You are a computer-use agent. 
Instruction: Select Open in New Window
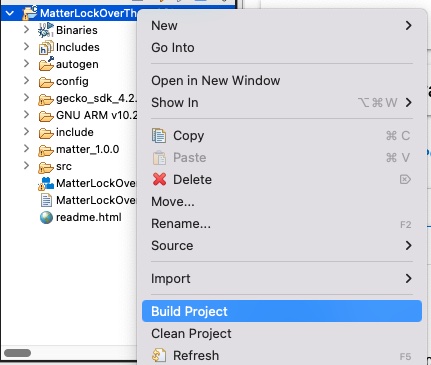coord(282,81)
